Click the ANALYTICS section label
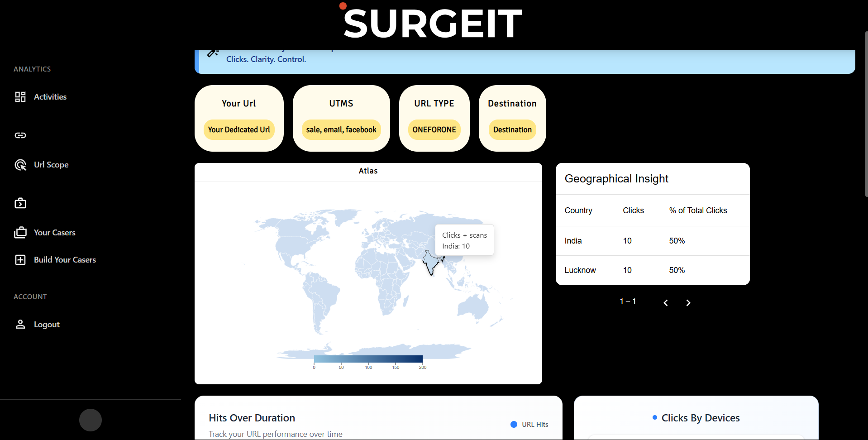The height and width of the screenshot is (440, 868). (32, 69)
